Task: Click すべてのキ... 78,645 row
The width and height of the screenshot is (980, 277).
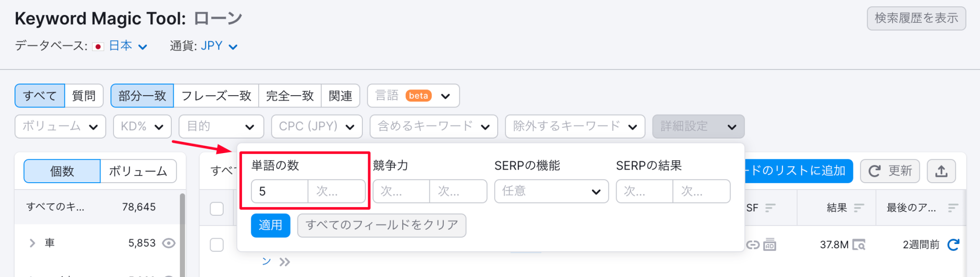Action: (97, 207)
